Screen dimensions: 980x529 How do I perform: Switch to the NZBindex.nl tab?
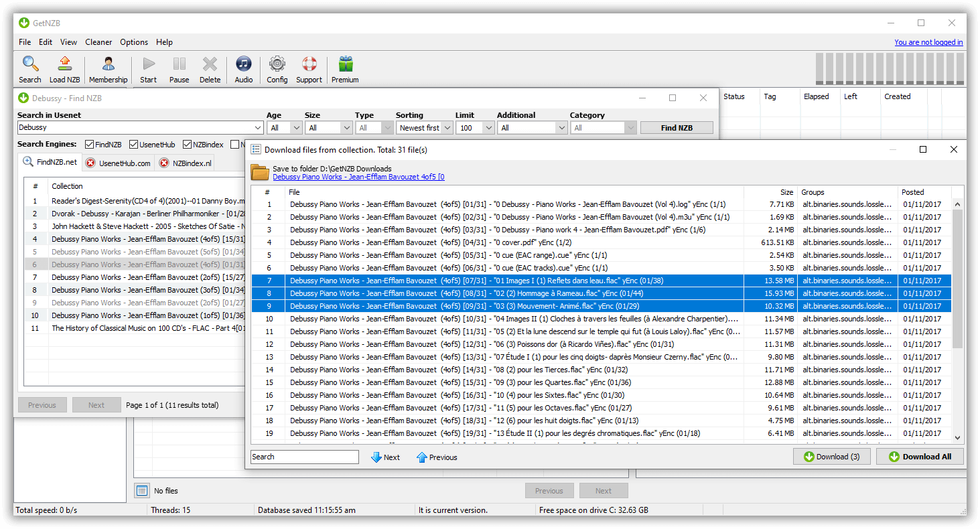click(185, 163)
